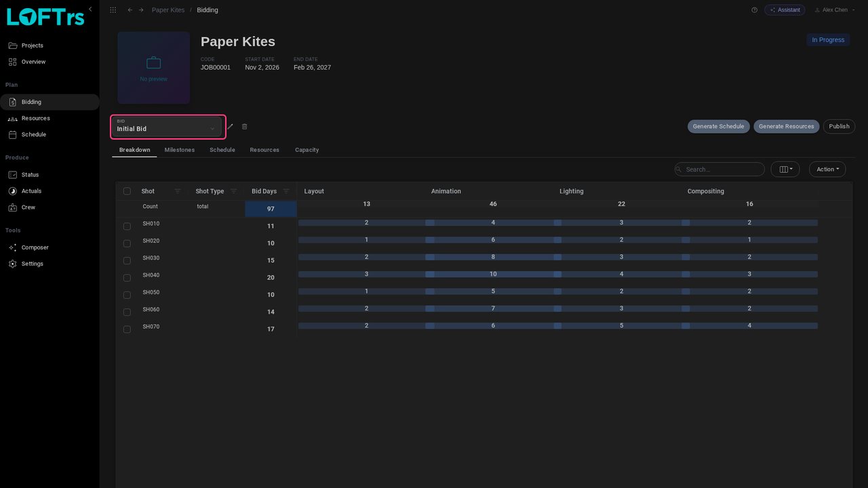
Task: Switch to the Milestones tab
Action: click(180, 150)
